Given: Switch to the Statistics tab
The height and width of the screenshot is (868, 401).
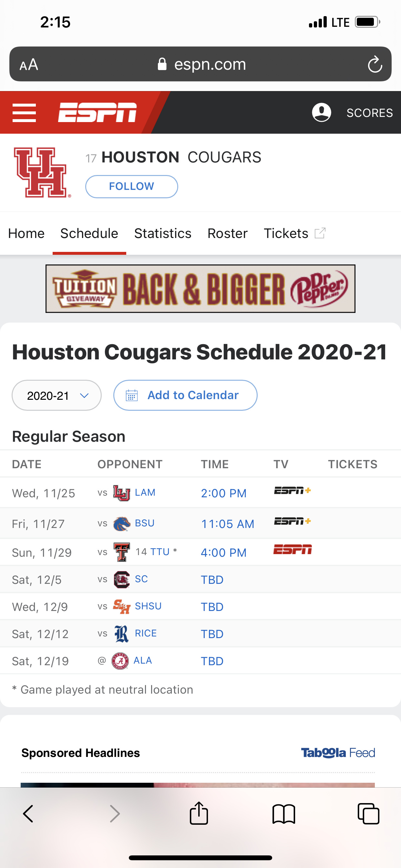Looking at the screenshot, I should [163, 233].
